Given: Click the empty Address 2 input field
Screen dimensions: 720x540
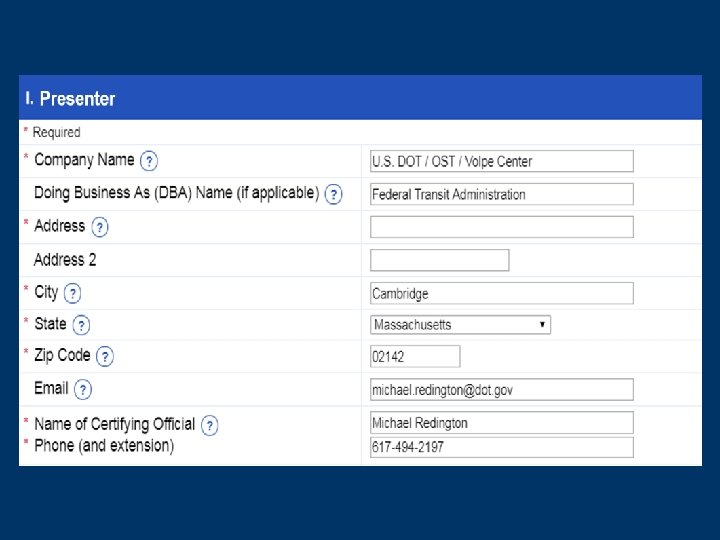Looking at the screenshot, I should pyautogui.click(x=439, y=260).
